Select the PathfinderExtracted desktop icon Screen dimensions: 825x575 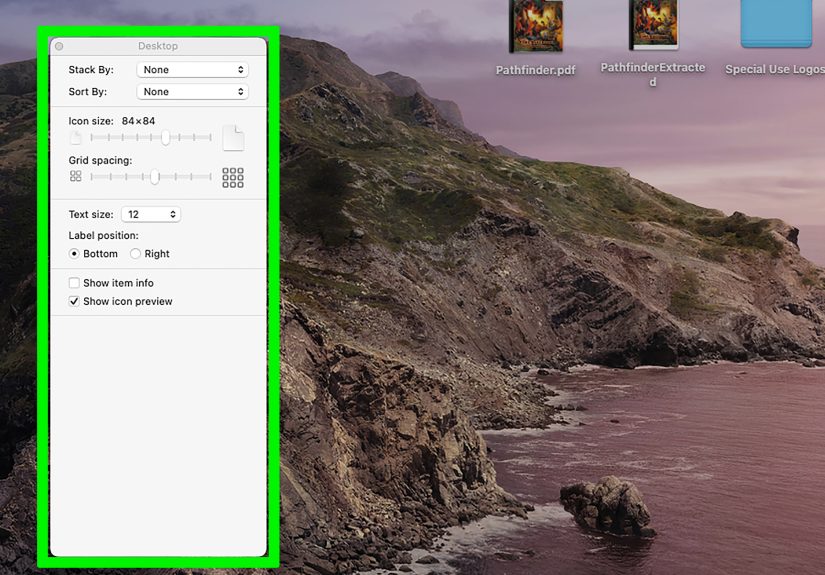(x=653, y=25)
